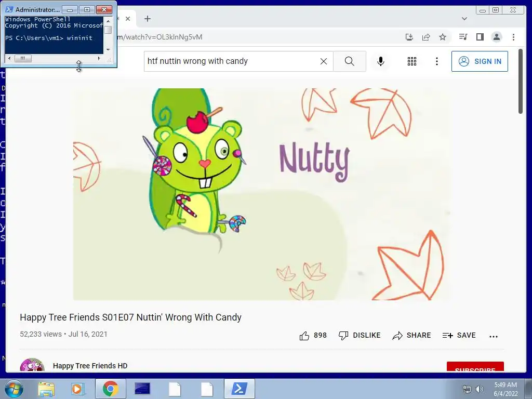The height and width of the screenshot is (399, 532).
Task: Open more actions ellipsis under video
Action: [494, 336]
